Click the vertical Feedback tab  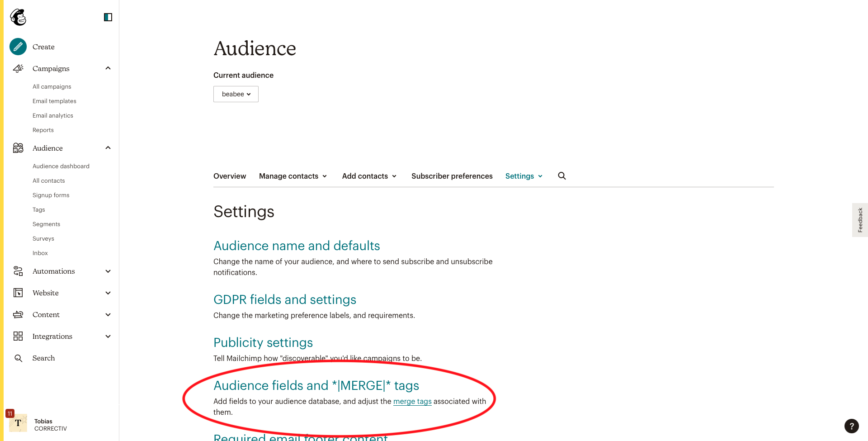pos(860,220)
